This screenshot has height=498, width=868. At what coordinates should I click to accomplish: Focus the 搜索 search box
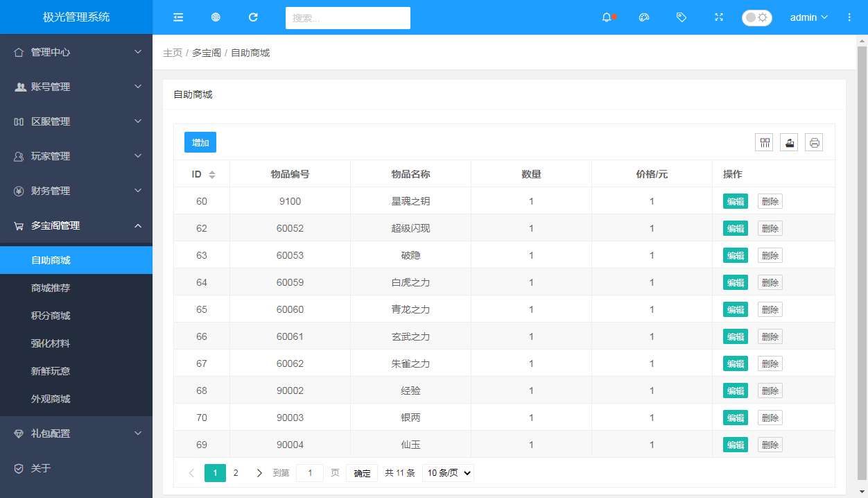point(348,18)
